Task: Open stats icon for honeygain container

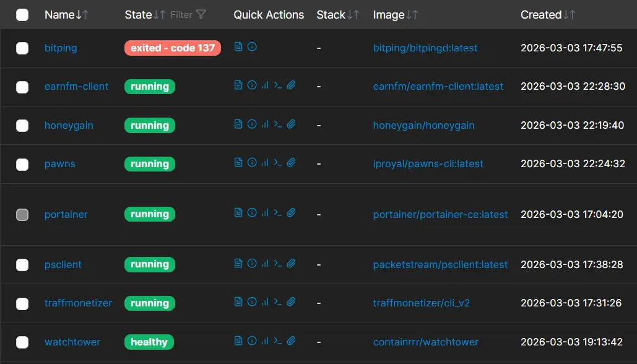Action: 265,124
